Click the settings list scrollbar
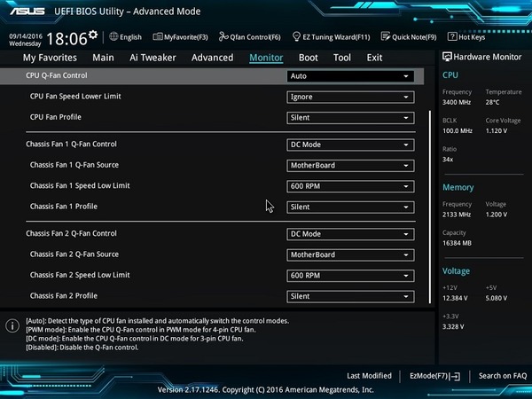532x399 pixels. tap(431, 204)
